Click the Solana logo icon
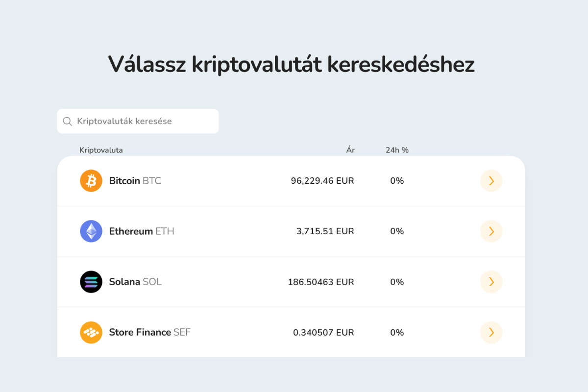Image resolution: width=588 pixels, height=392 pixels. click(x=91, y=282)
